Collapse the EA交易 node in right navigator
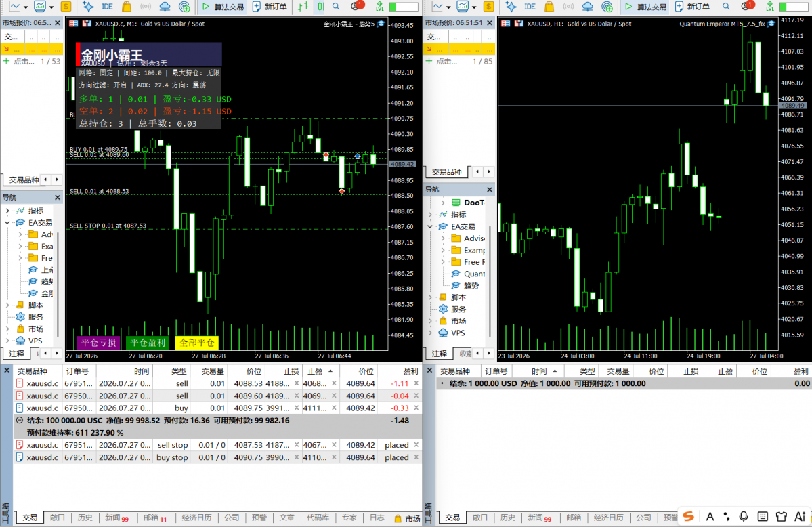Screen dimensions: 812x527 pos(430,226)
